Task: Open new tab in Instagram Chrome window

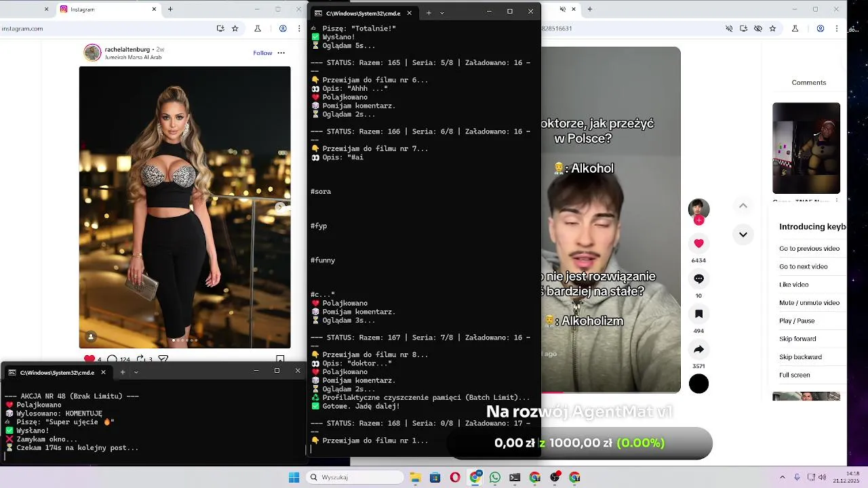Action: [170, 9]
